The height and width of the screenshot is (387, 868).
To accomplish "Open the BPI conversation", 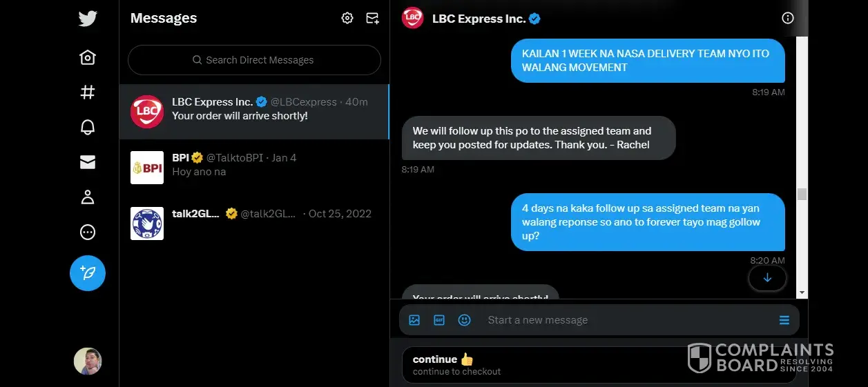I will (x=254, y=168).
